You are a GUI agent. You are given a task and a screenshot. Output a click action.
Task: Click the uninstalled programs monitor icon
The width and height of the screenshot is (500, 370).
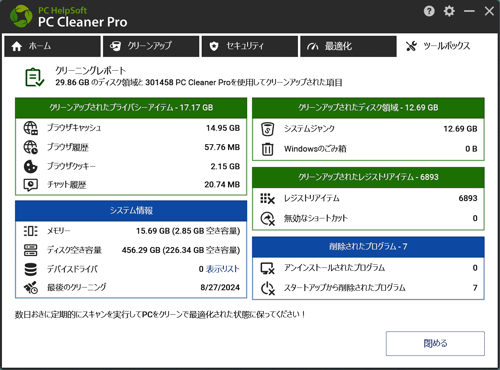(267, 268)
